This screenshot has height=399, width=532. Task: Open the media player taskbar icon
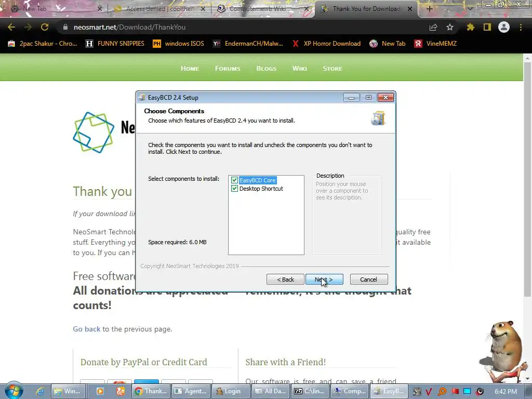coord(100,391)
